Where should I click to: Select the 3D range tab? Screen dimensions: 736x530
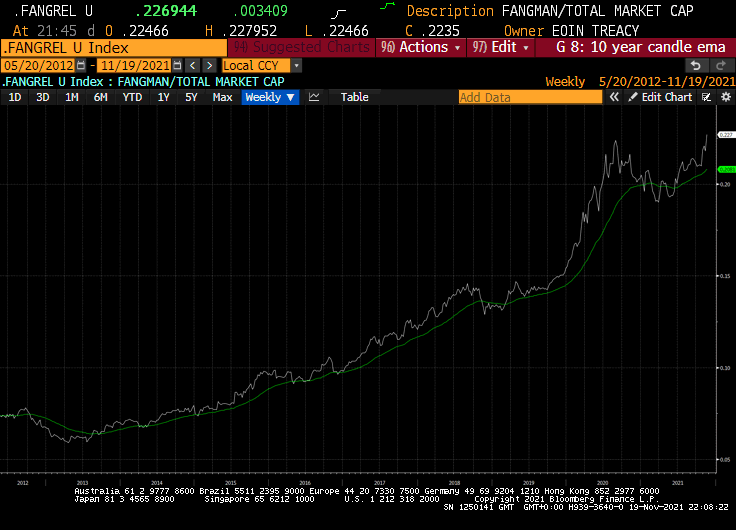click(x=43, y=97)
